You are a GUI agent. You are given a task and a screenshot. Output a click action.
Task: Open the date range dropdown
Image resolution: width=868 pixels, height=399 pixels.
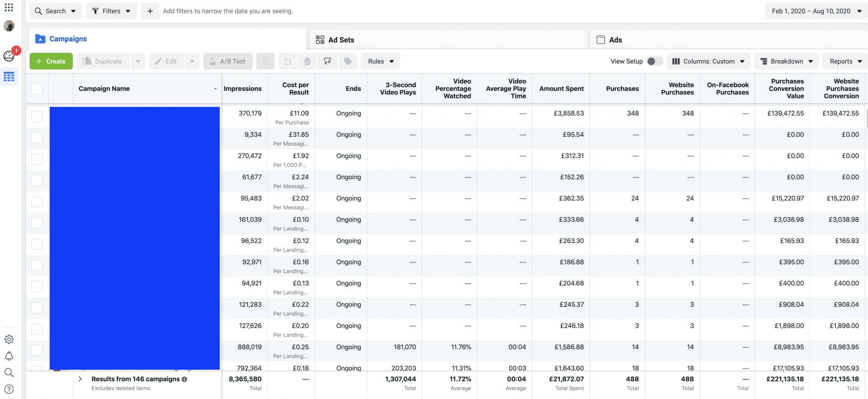pos(816,11)
